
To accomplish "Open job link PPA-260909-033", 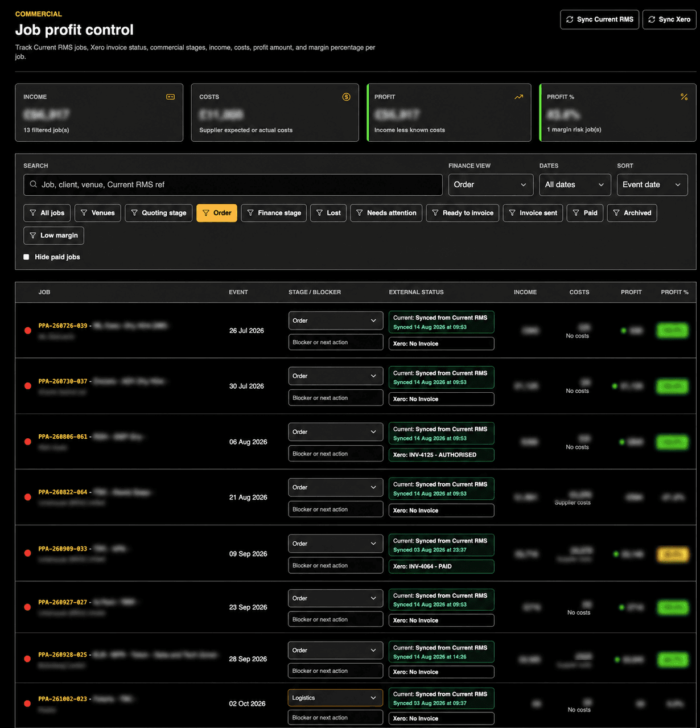I will pos(63,549).
